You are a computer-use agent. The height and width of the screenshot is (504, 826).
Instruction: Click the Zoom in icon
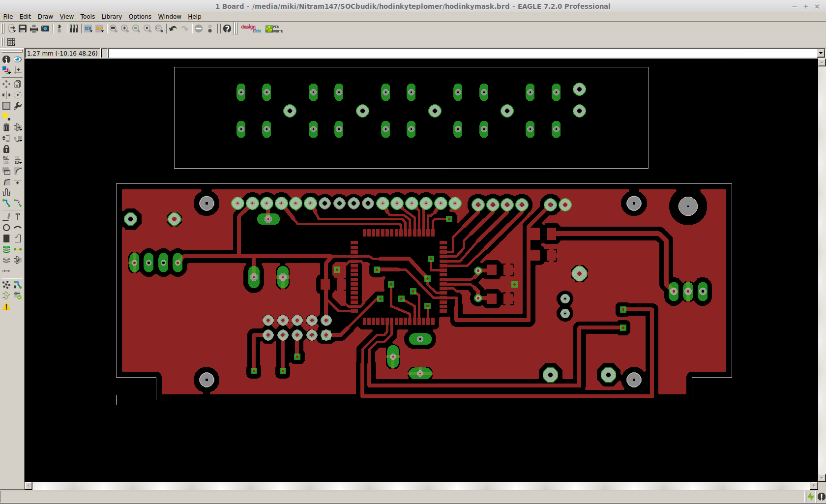(x=125, y=29)
